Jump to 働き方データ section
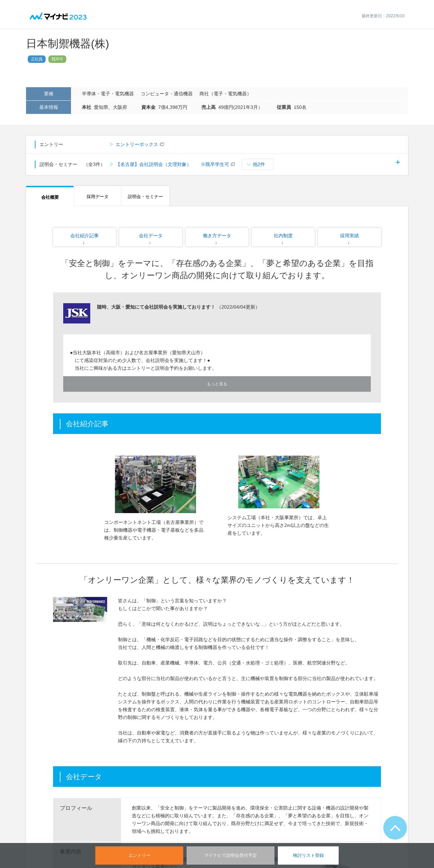Screen dimensions: 434x868 click(x=217, y=237)
